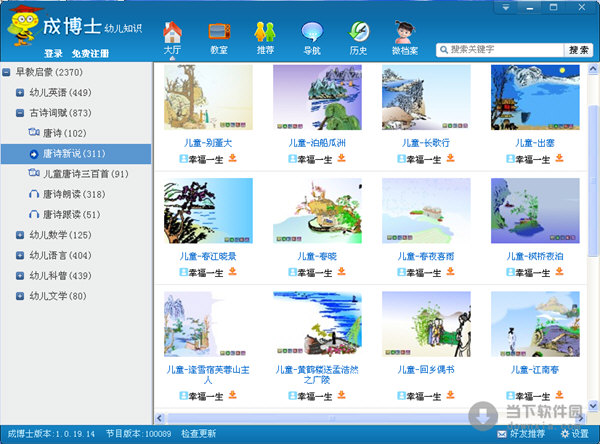This screenshot has width=600, height=444.
Task: Click 幸福一生 under 儿童-江南春
Action: pos(533,396)
